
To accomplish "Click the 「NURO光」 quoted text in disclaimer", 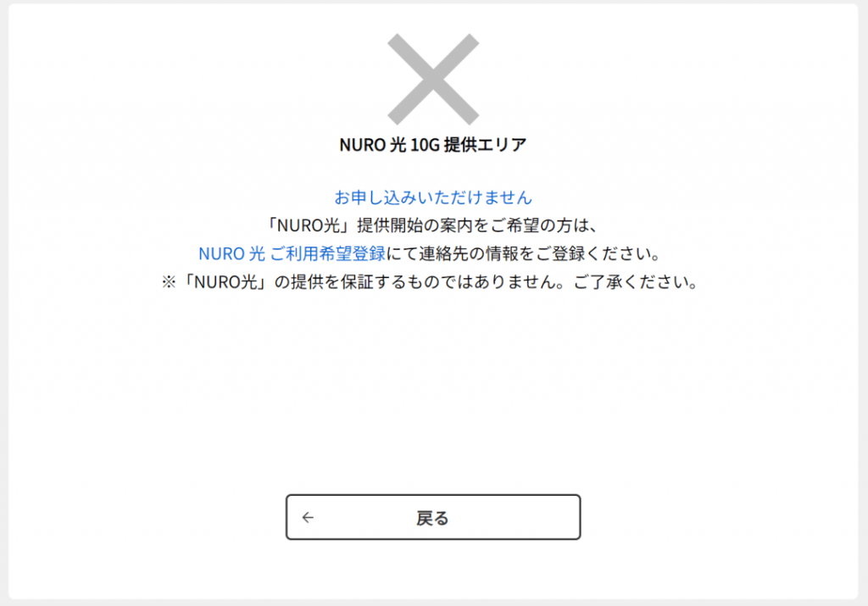I will [225, 281].
